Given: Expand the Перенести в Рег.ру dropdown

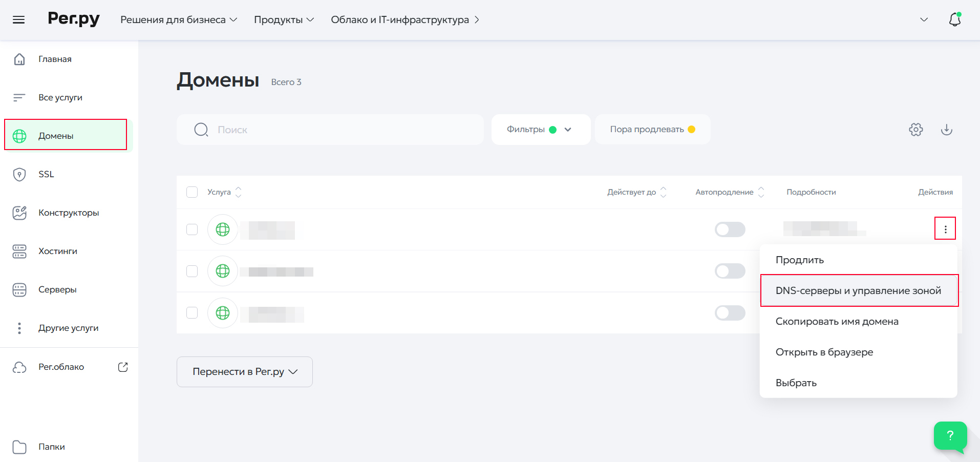Looking at the screenshot, I should pos(244,372).
